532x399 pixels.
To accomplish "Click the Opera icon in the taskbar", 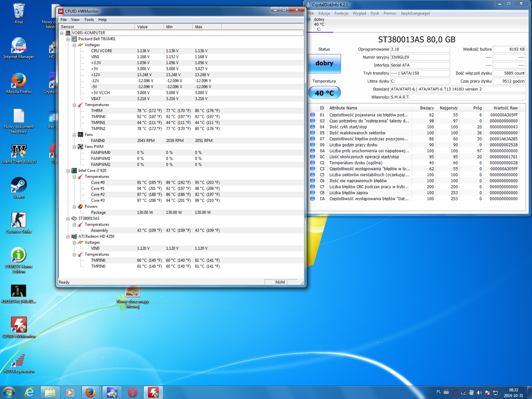I will tap(133, 392).
